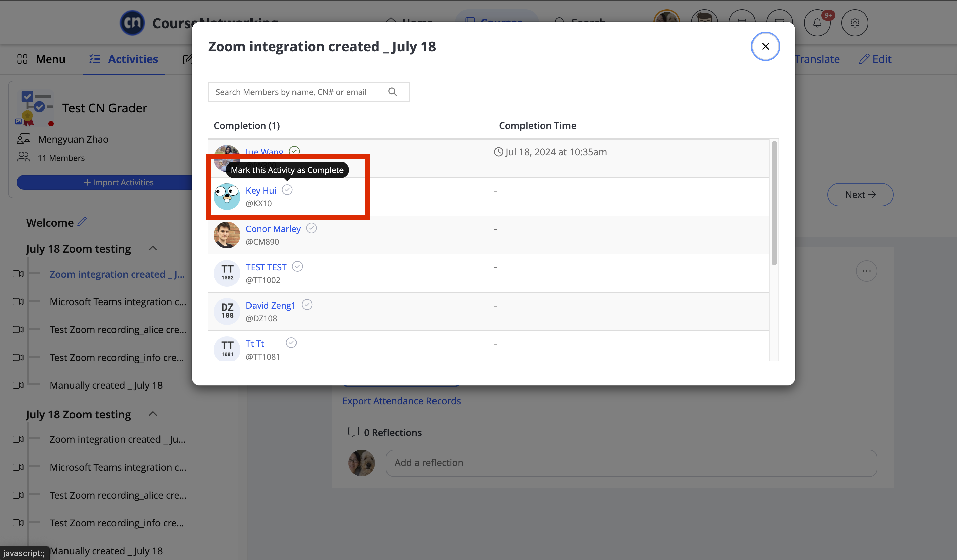
Task: Open the settings gear icon
Action: [855, 23]
